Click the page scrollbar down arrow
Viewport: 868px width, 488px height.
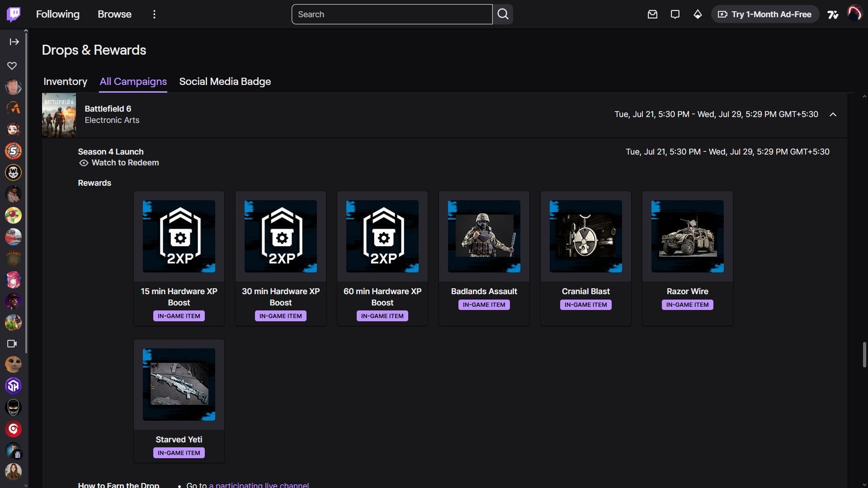click(x=864, y=484)
